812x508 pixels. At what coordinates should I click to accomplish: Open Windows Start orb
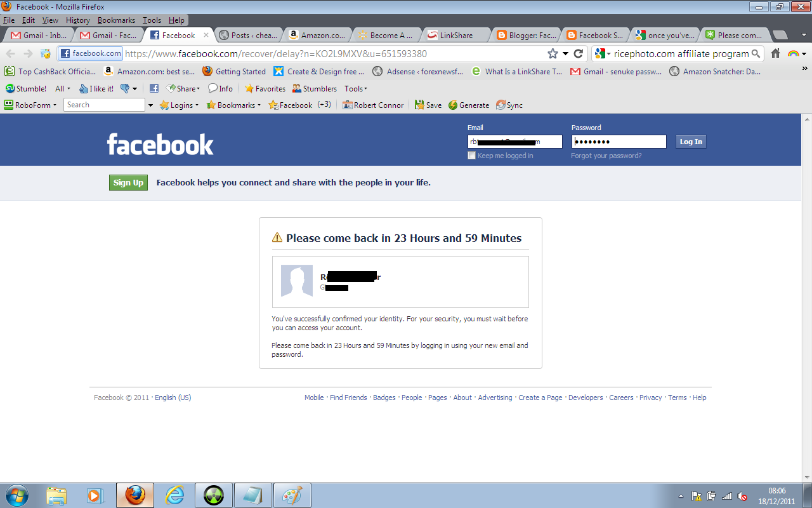[16, 495]
